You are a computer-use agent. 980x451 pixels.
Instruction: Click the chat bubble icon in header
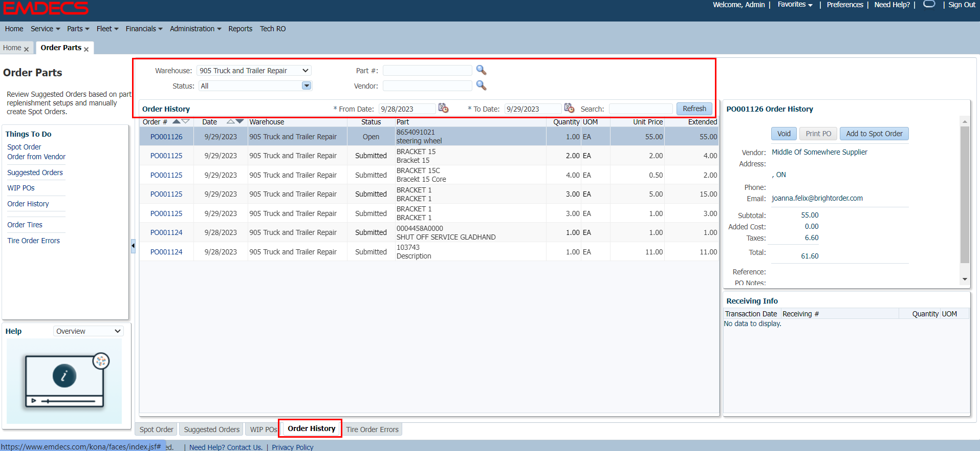click(929, 4)
